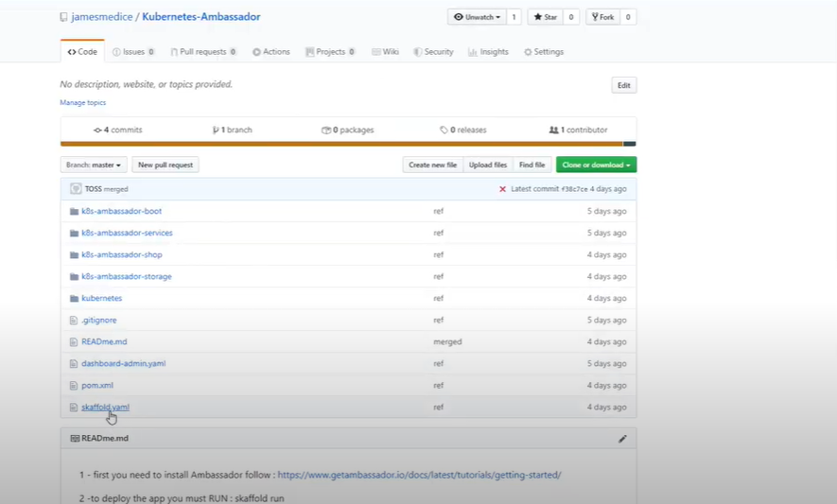This screenshot has height=504, width=837.
Task: Open the getambassador.io getting-started link
Action: pyautogui.click(x=419, y=475)
